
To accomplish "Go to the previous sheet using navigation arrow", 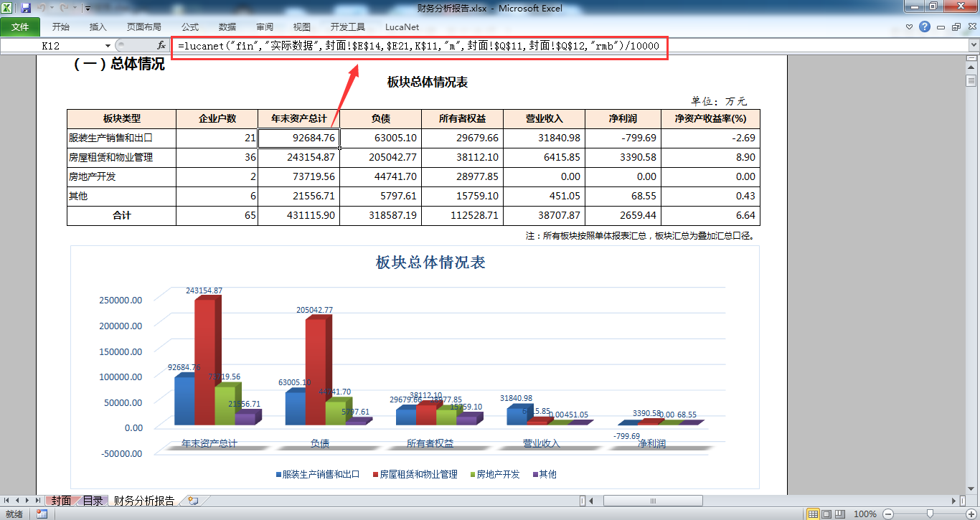I will point(18,501).
